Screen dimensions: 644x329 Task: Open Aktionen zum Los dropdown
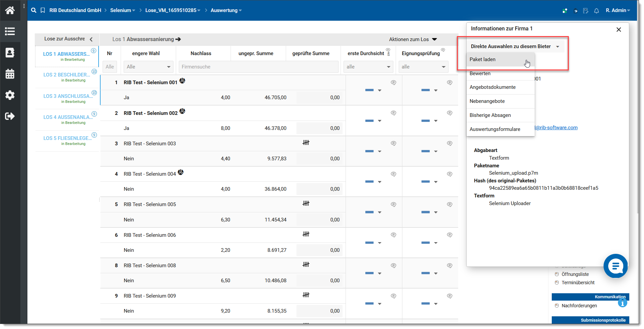click(413, 39)
